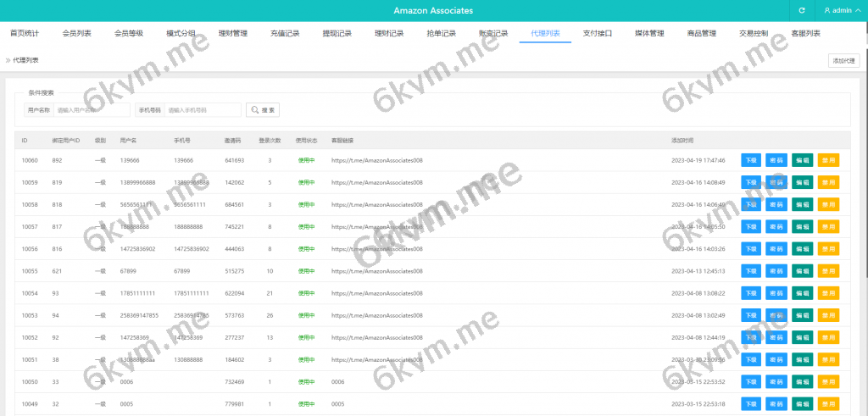Click 编辑 button for agent ID 10050
Image resolution: width=868 pixels, height=416 pixels.
coord(802,382)
